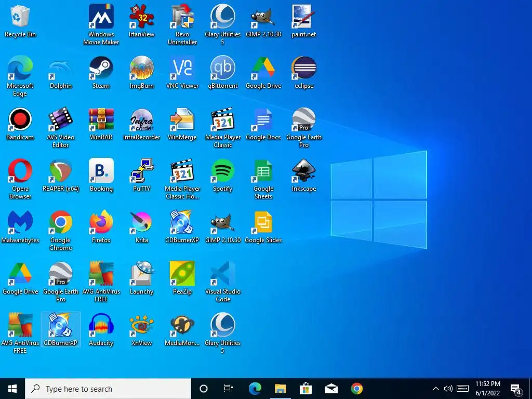Select the AVS Video Editor shortcut
Viewport: 532px width, 399px height.
click(61, 128)
